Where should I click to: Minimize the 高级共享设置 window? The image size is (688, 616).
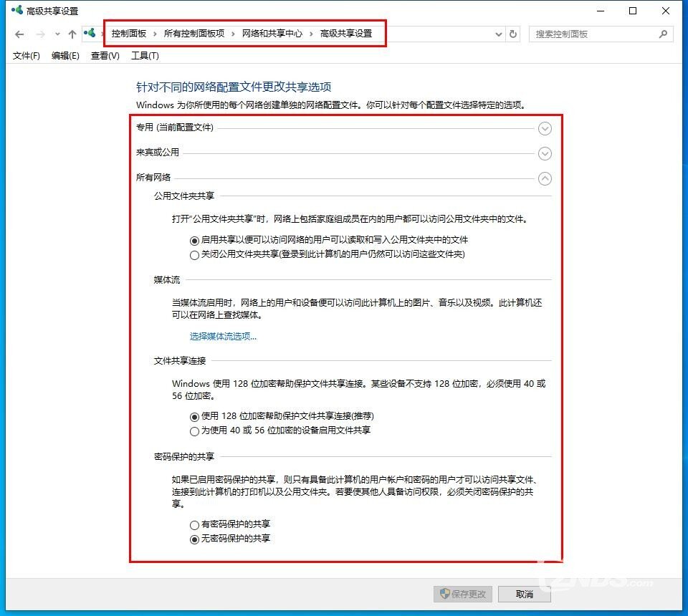coord(601,11)
